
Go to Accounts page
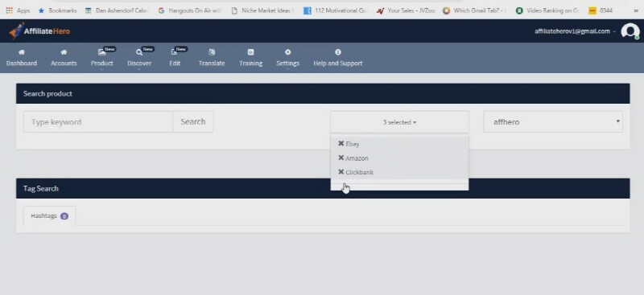coord(64,64)
